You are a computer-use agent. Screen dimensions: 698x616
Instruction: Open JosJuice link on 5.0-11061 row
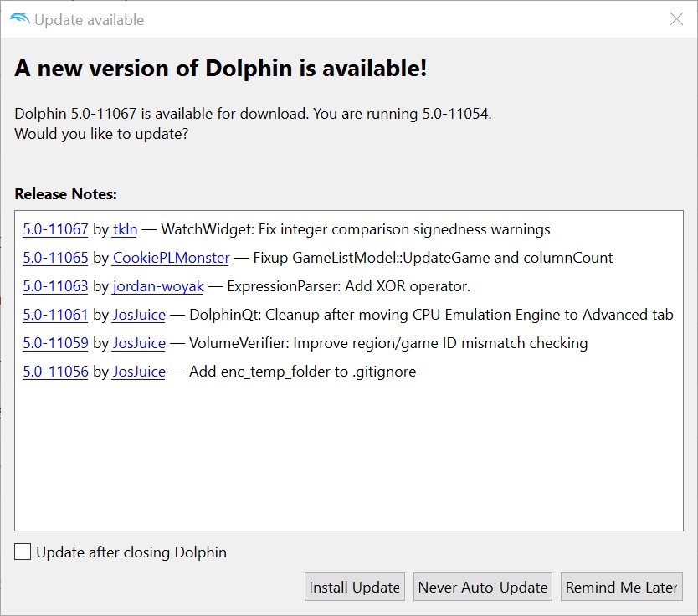coord(139,315)
